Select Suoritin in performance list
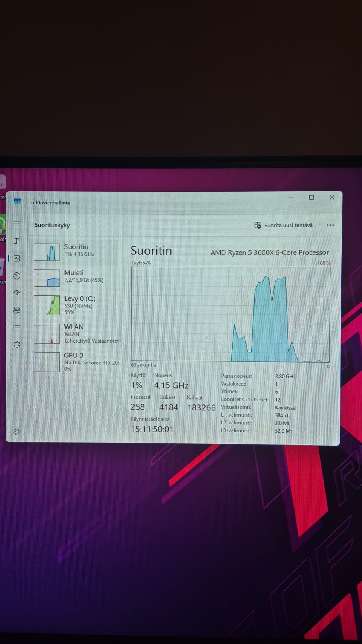 [75, 252]
